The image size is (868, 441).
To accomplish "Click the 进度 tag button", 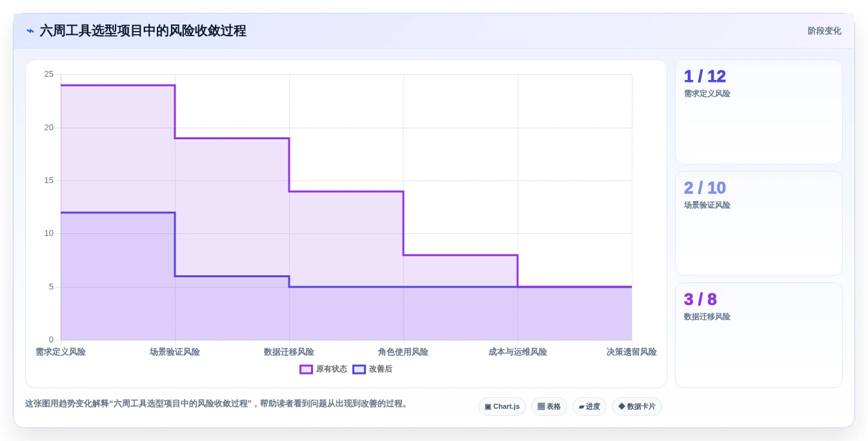I will (589, 407).
